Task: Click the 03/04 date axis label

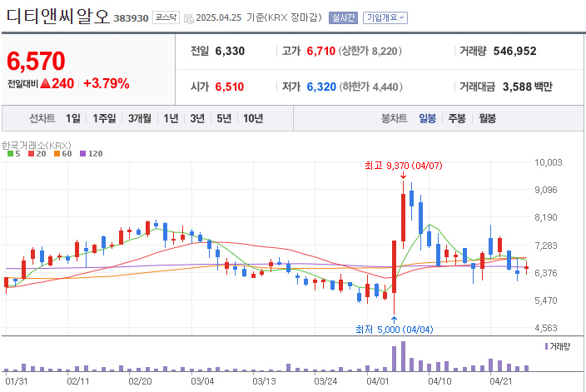Action: pyautogui.click(x=202, y=381)
